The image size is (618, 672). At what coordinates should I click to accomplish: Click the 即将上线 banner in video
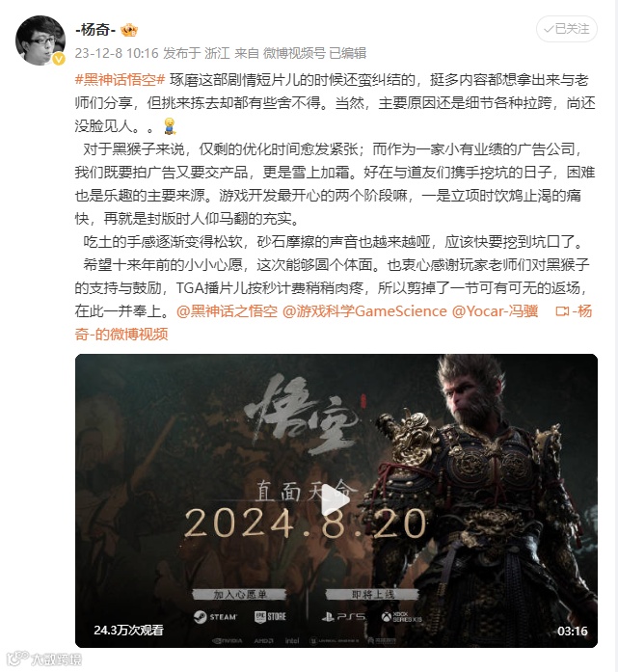point(372,594)
